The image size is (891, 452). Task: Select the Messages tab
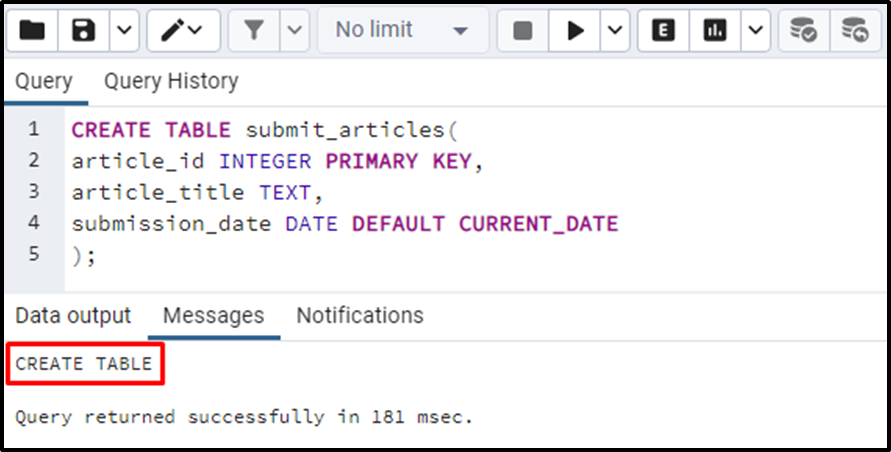(x=214, y=316)
